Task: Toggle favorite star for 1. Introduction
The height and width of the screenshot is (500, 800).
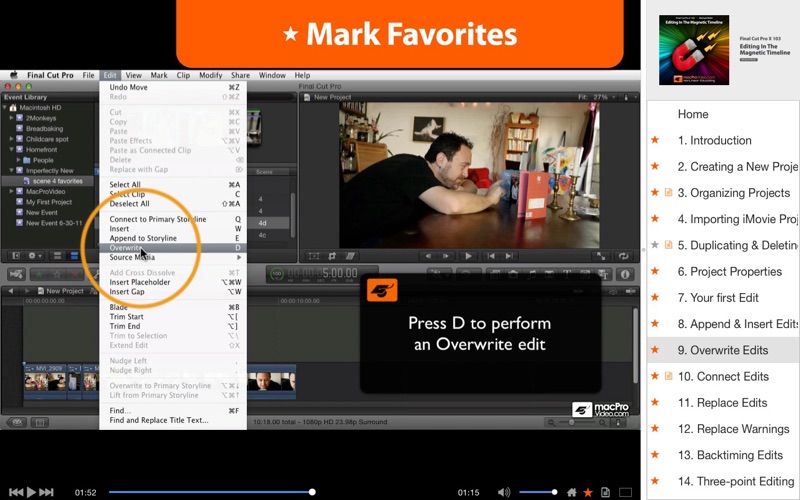Action: (655, 140)
